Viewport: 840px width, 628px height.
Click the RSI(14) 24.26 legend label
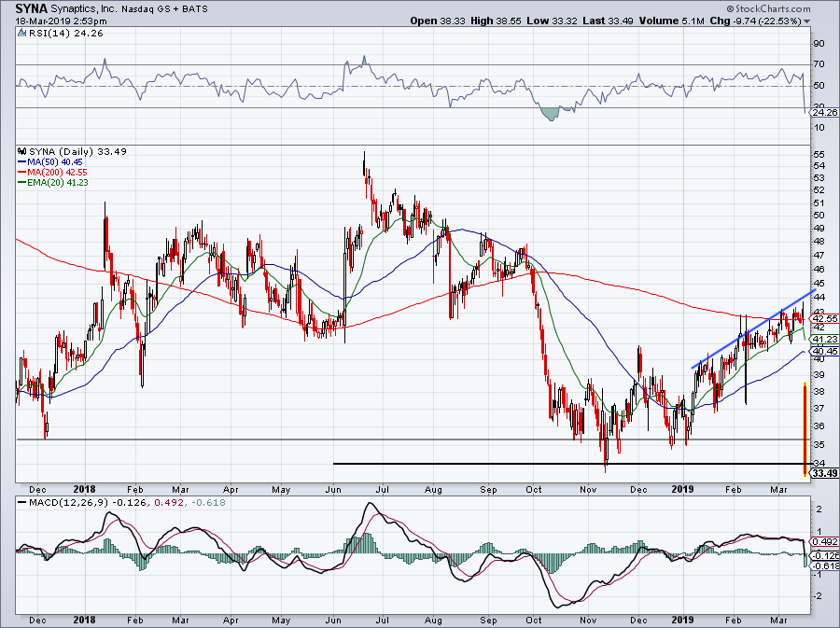pyautogui.click(x=66, y=34)
